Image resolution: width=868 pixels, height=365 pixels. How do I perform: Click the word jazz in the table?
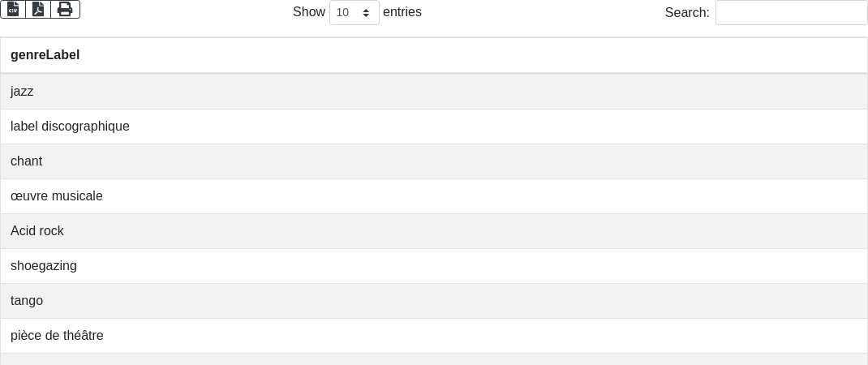coord(22,92)
